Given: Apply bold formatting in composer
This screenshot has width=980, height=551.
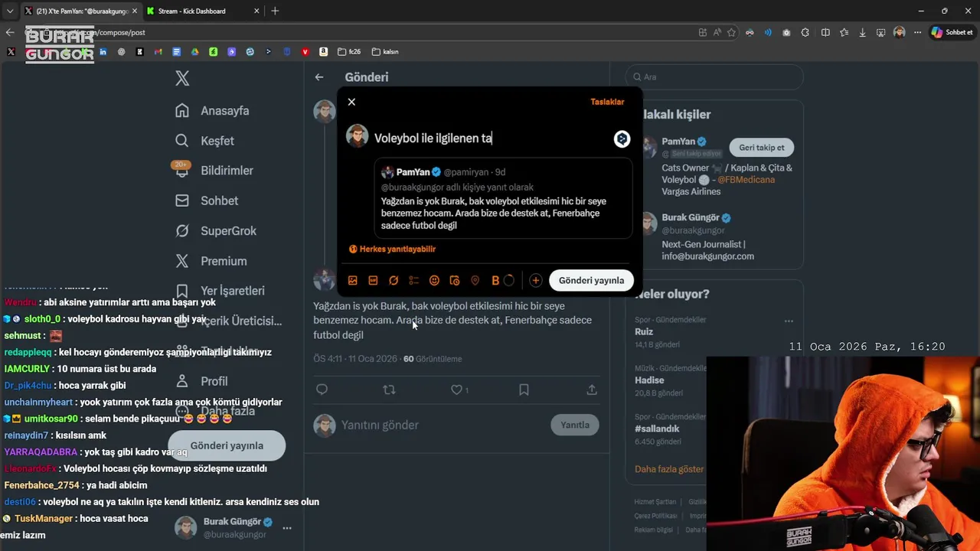Looking at the screenshot, I should coord(495,281).
